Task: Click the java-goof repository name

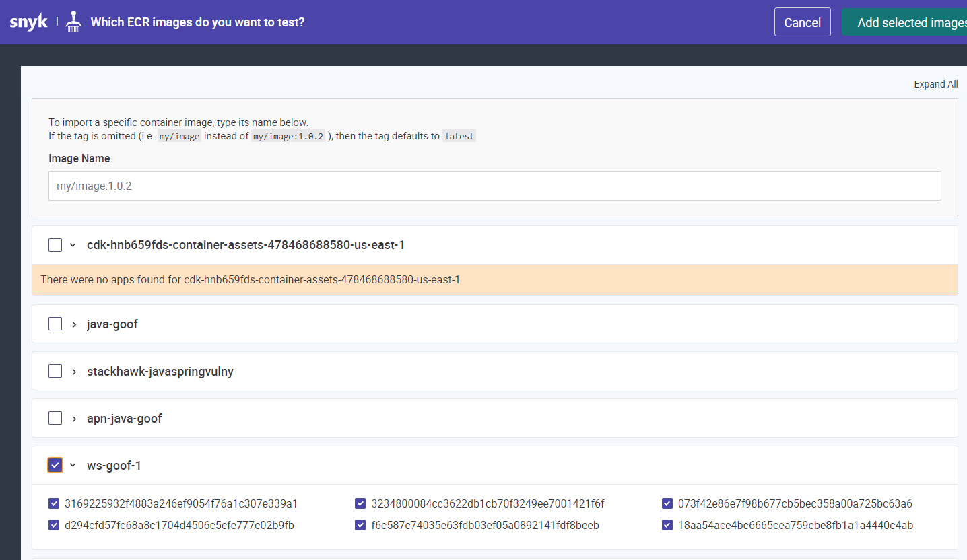Action: 112,324
